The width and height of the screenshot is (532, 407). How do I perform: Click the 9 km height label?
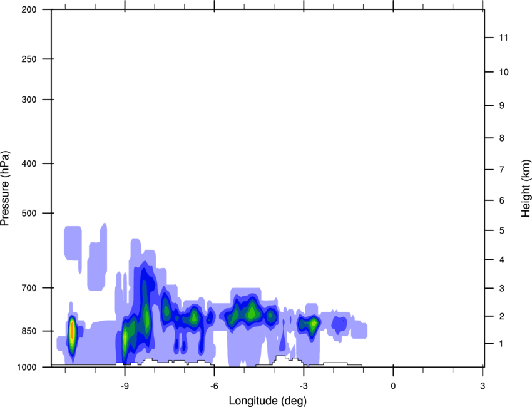pyautogui.click(x=502, y=106)
